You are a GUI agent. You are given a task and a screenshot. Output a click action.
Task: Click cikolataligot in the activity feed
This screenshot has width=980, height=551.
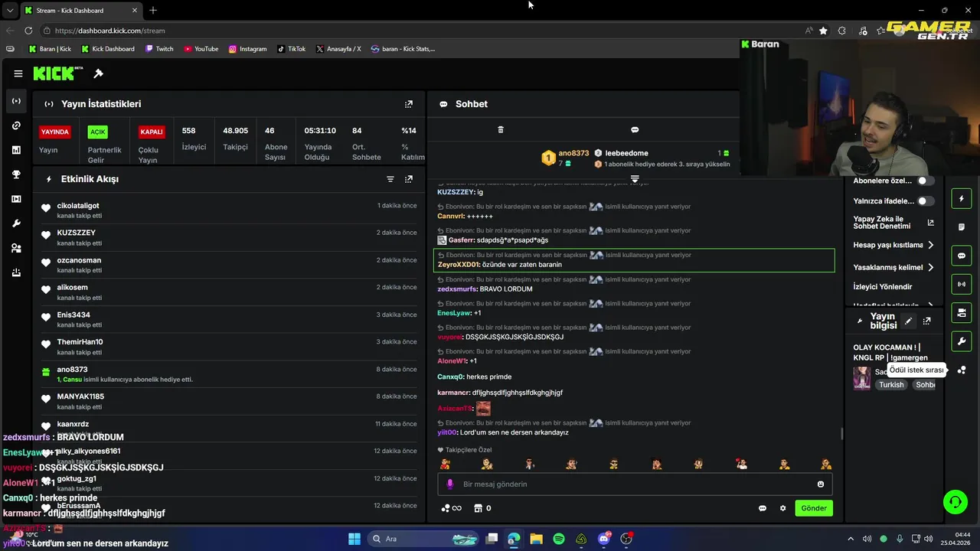(x=78, y=206)
